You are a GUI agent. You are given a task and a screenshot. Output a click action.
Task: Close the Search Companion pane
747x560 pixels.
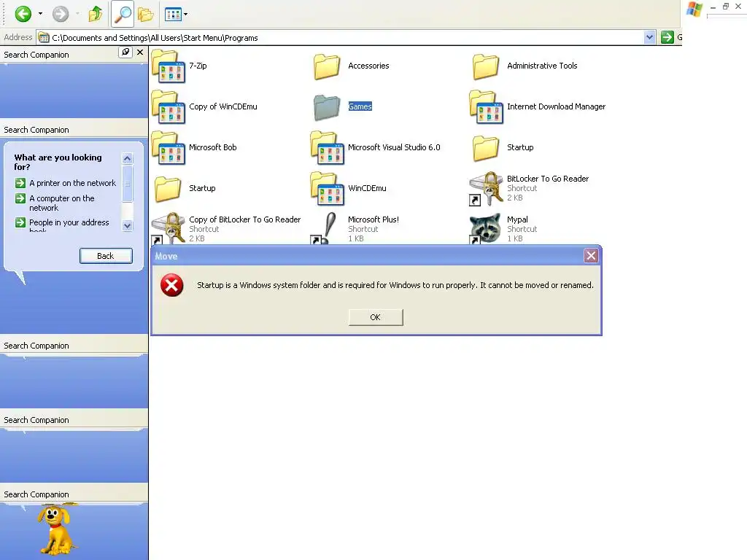pos(140,52)
